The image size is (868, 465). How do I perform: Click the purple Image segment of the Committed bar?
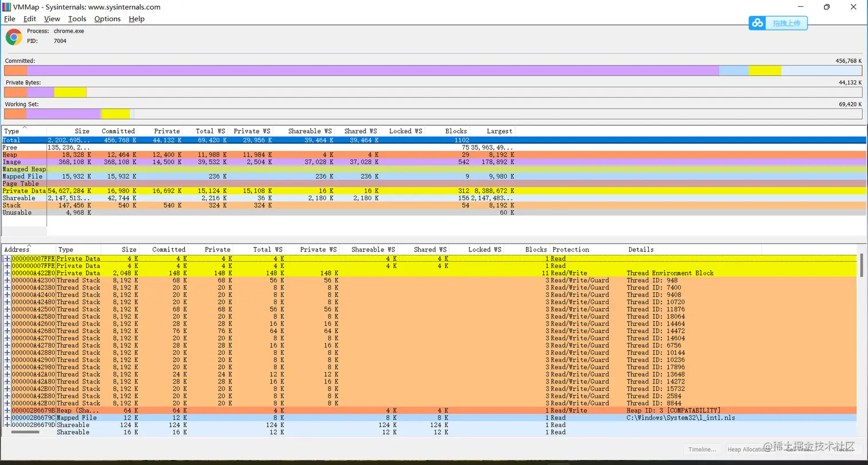click(373, 71)
